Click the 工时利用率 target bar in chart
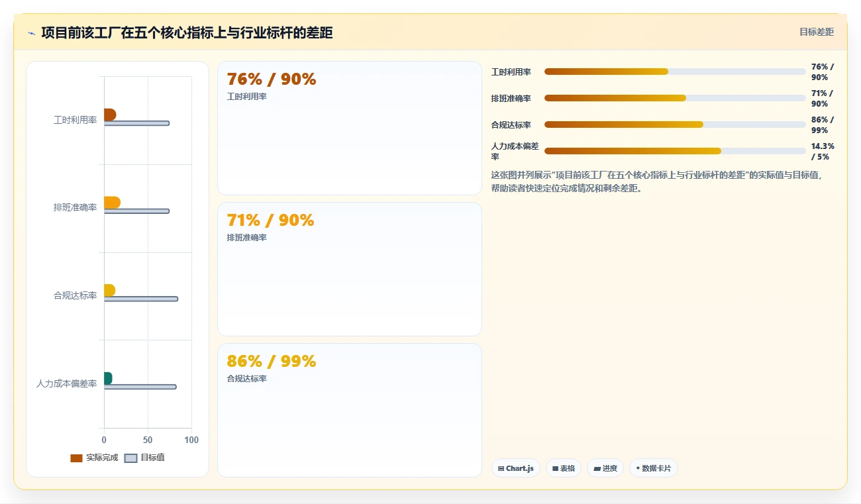The height and width of the screenshot is (504, 861). click(x=136, y=123)
